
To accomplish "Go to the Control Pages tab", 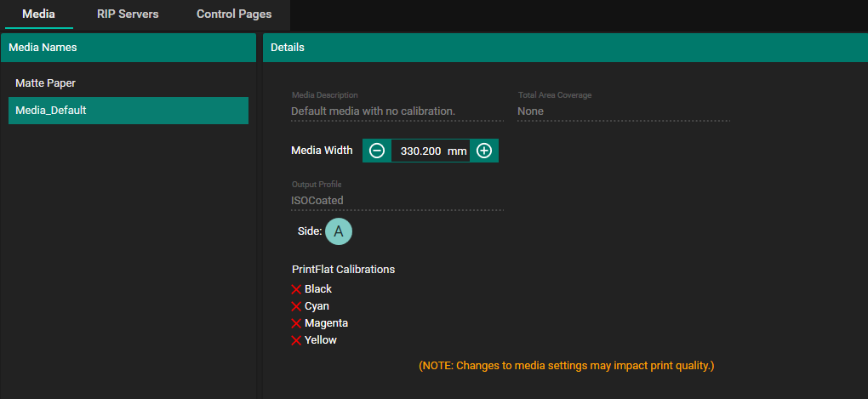I will 234,14.
